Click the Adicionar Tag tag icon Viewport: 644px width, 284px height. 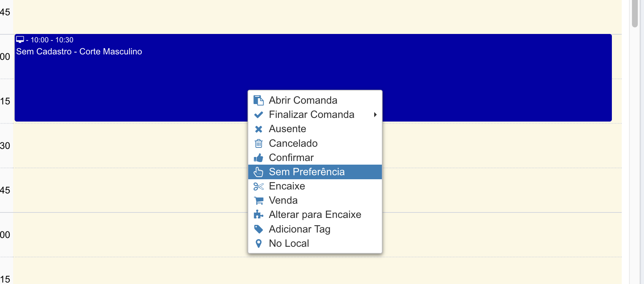click(258, 229)
